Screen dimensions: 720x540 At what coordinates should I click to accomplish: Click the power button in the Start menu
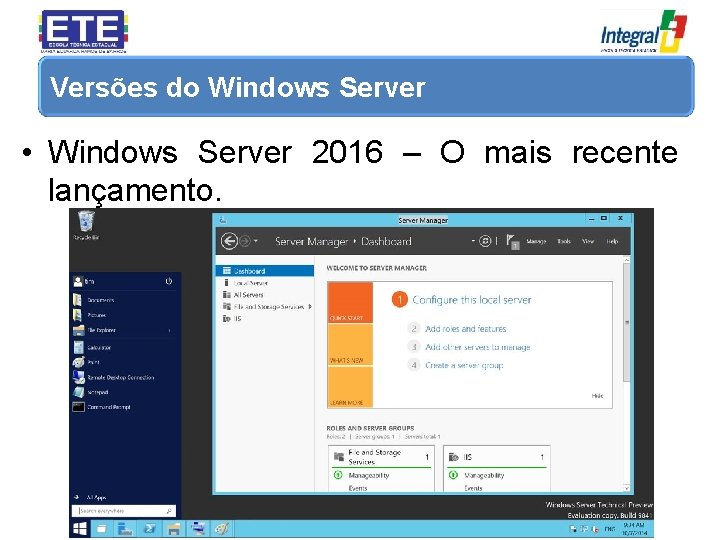[169, 281]
